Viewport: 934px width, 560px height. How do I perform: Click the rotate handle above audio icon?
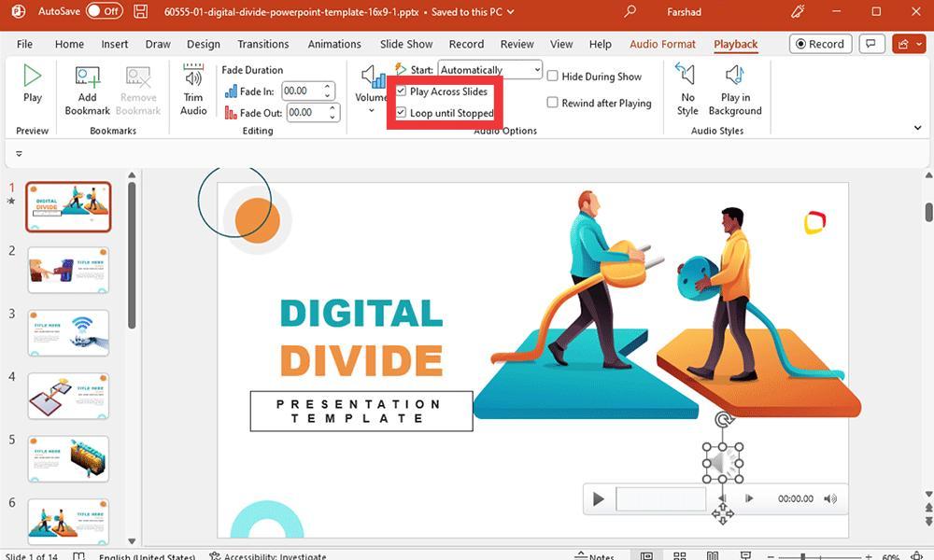[x=723, y=420]
